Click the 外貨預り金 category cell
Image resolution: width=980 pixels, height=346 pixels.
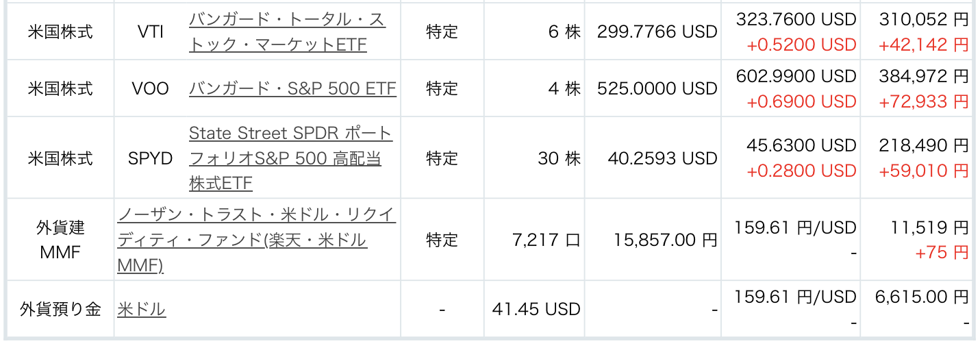(60, 309)
